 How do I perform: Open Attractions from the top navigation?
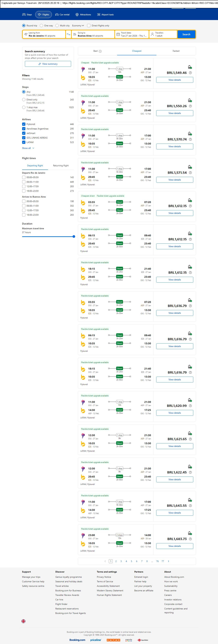click(x=83, y=15)
